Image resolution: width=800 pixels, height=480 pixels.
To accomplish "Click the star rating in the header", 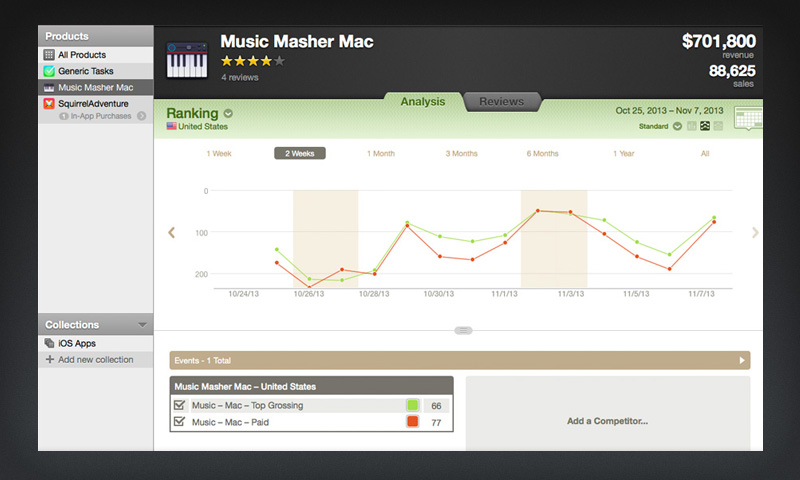I will click(253, 61).
